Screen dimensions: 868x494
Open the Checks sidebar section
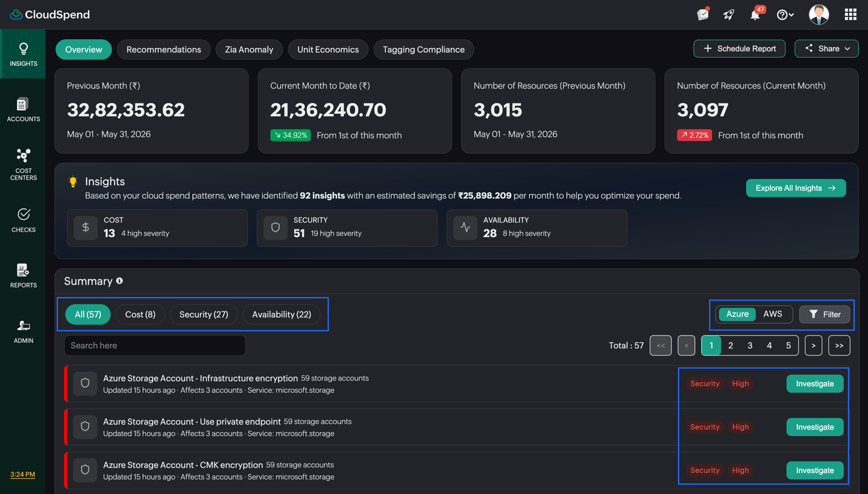[x=23, y=220]
